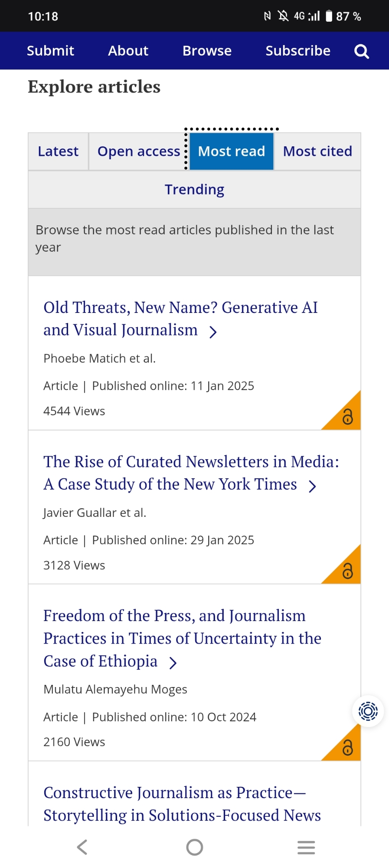The image size is (389, 868).
Task: Open Constructive Journalism as Practice article
Action: coord(182,804)
